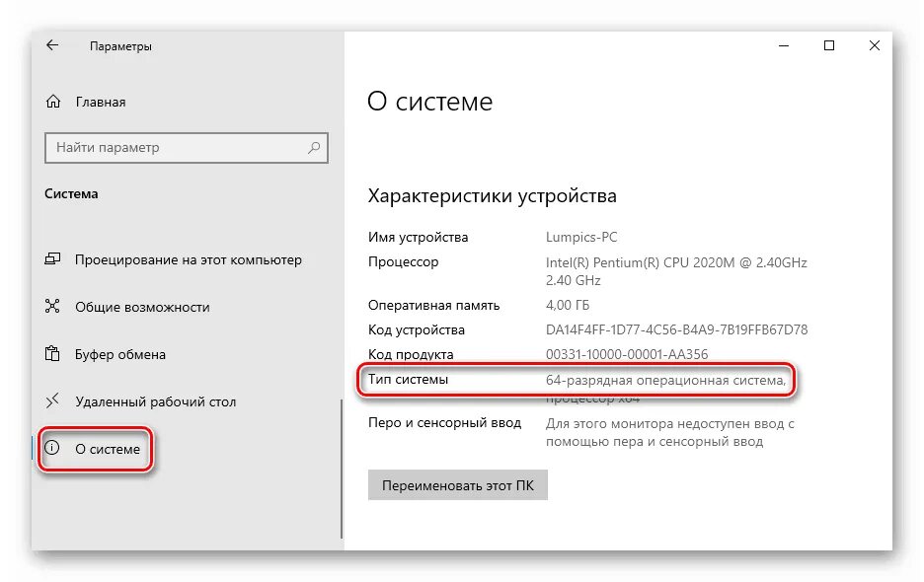Open the Главная home icon
924x582 pixels.
tap(53, 102)
